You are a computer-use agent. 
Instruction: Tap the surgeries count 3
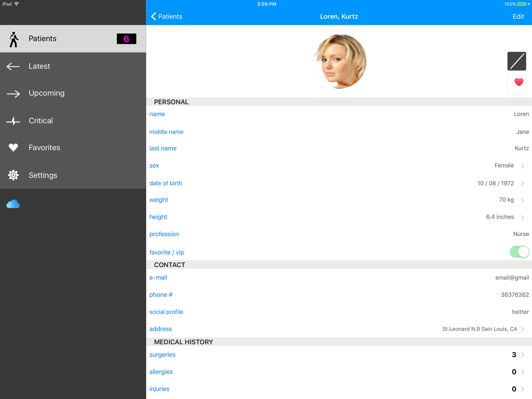pyautogui.click(x=514, y=355)
